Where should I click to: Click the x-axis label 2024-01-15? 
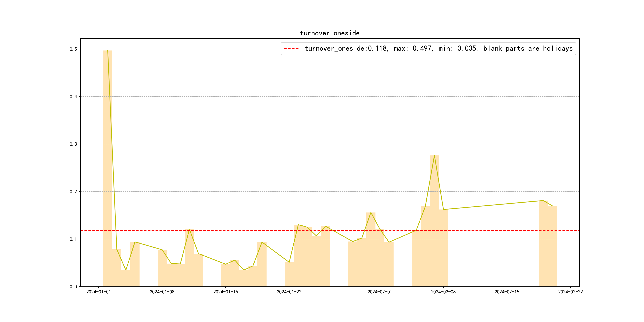(226, 292)
